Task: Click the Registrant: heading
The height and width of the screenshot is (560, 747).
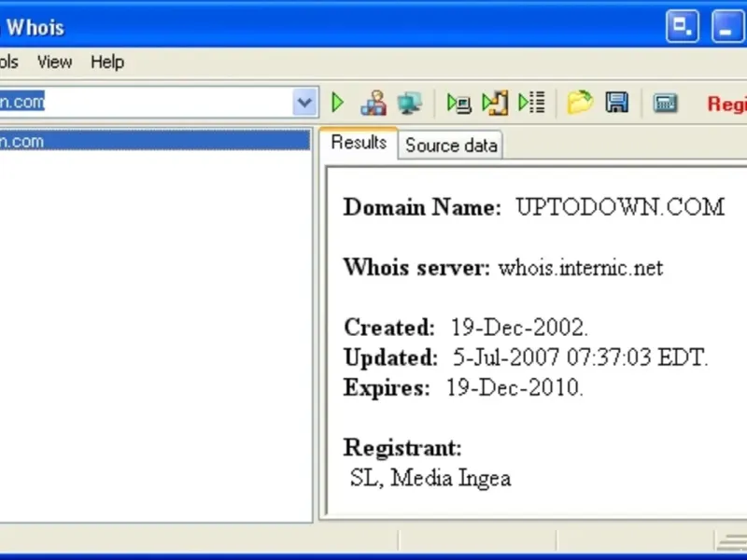Action: 402,448
